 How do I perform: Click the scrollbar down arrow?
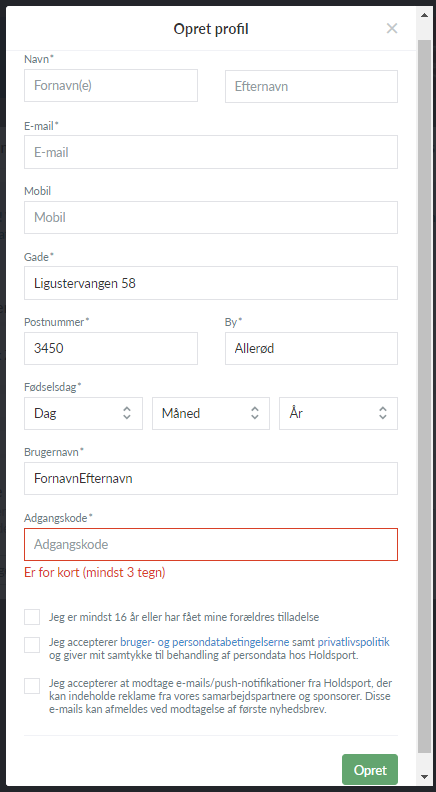(424, 777)
